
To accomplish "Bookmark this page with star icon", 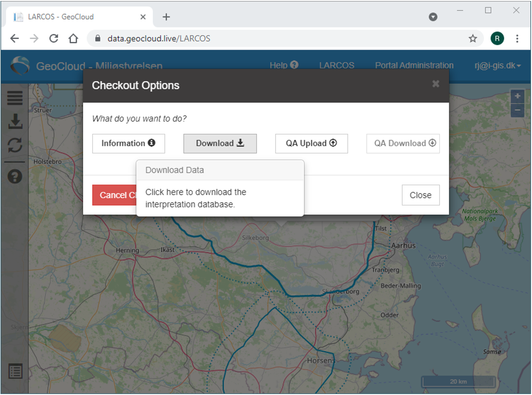I will (x=473, y=38).
